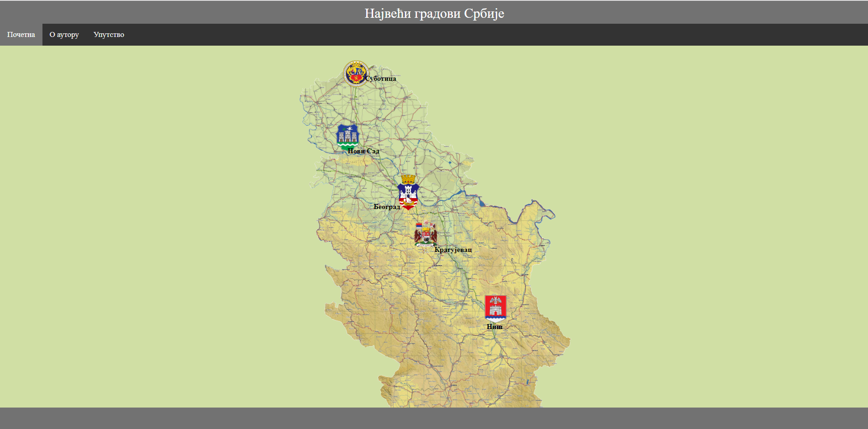
Task: Click the Највећи градови Србије heading
Action: pyautogui.click(x=434, y=13)
